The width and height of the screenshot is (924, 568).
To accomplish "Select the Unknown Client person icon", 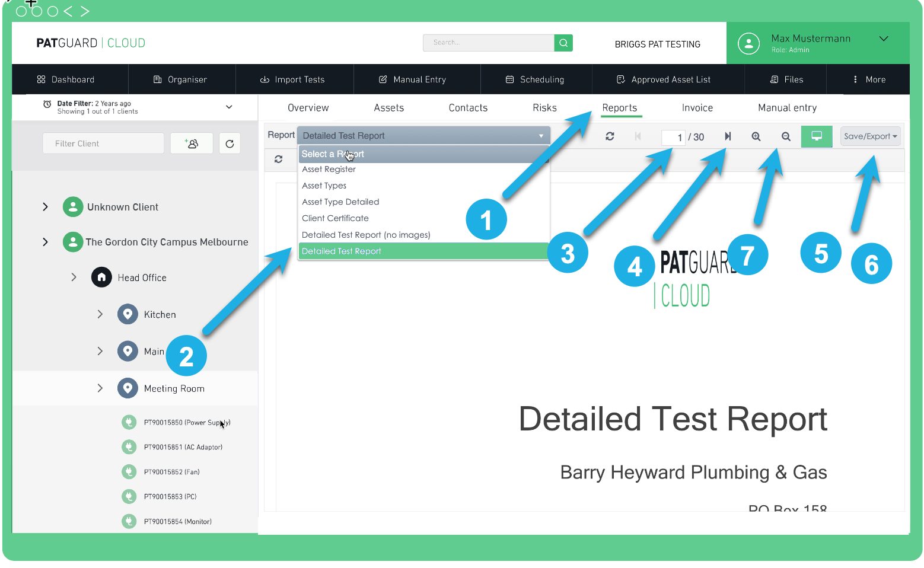I will click(x=73, y=207).
